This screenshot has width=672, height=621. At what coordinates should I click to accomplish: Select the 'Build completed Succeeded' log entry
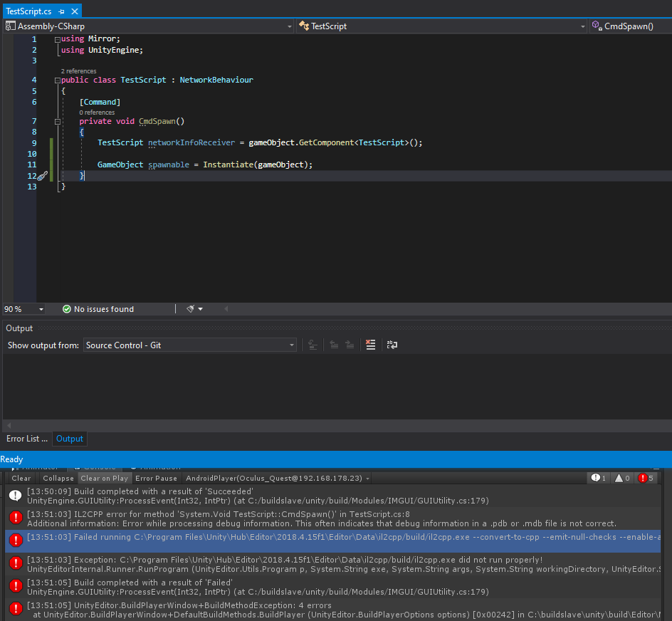(332, 496)
